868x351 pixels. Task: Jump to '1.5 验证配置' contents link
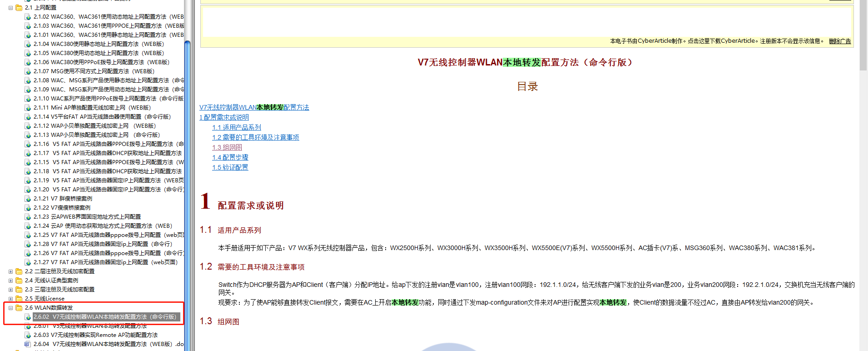coord(230,167)
